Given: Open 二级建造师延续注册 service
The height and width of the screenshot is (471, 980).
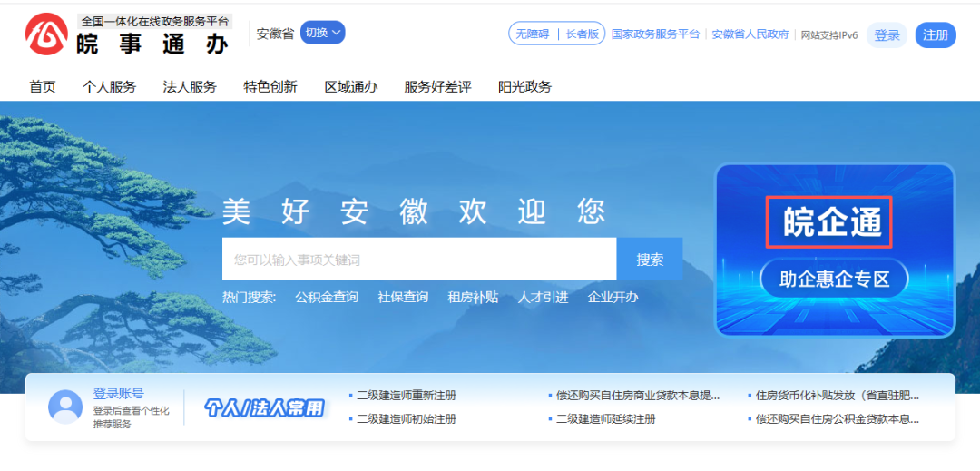Looking at the screenshot, I should [605, 419].
